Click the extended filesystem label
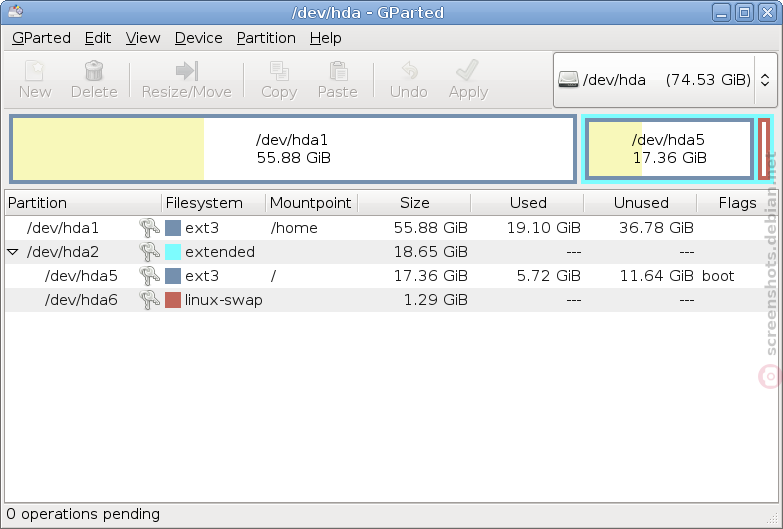The height and width of the screenshot is (529, 783). (x=220, y=252)
